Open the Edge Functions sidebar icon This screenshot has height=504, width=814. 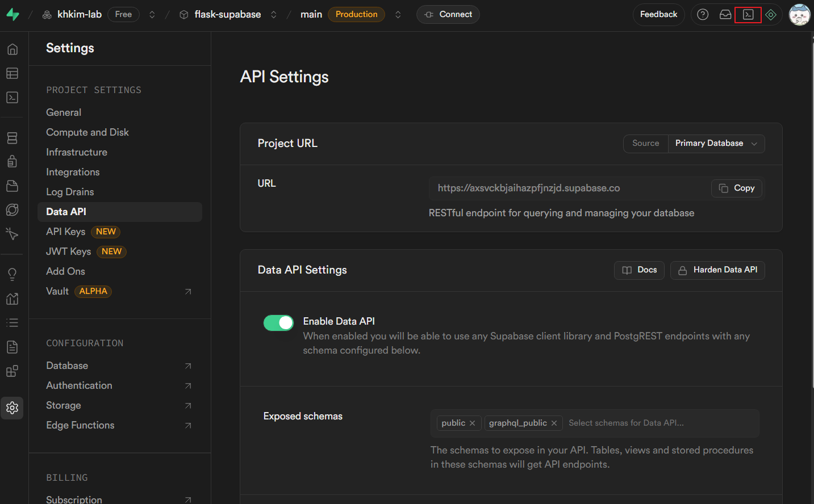click(12, 210)
